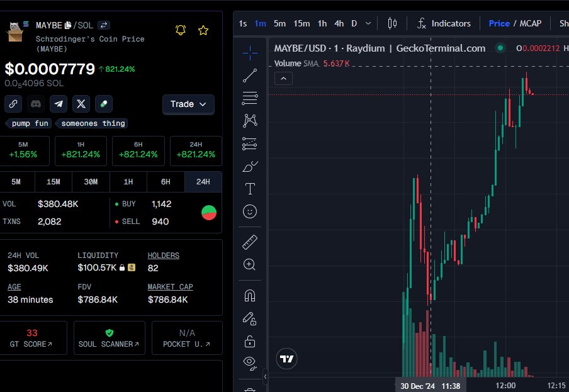The image size is (569, 392).
Task: Select the ruler measure tool
Action: point(250,242)
